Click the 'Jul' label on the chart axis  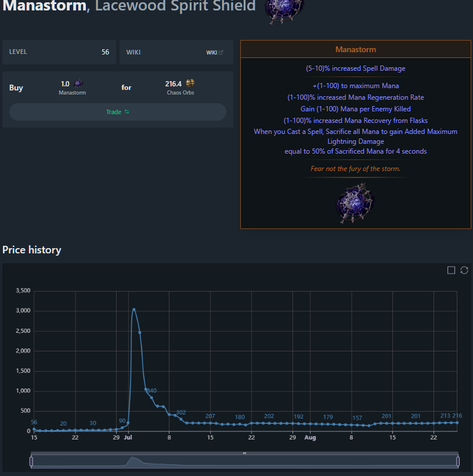point(128,438)
